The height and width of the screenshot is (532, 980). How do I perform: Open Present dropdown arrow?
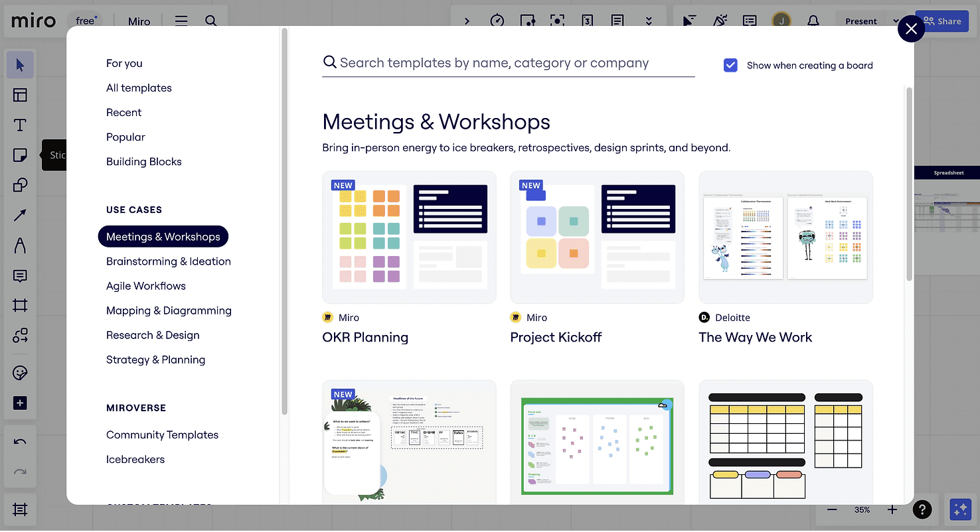point(896,21)
